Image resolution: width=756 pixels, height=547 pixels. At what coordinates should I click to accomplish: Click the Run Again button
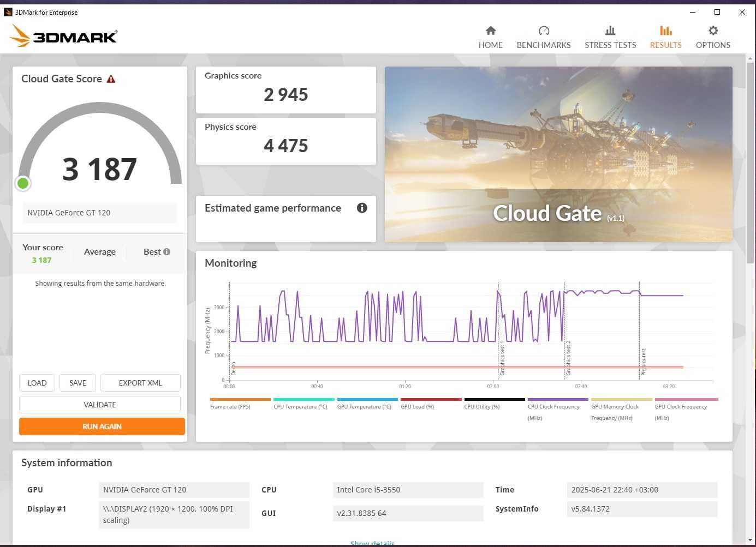[102, 426]
